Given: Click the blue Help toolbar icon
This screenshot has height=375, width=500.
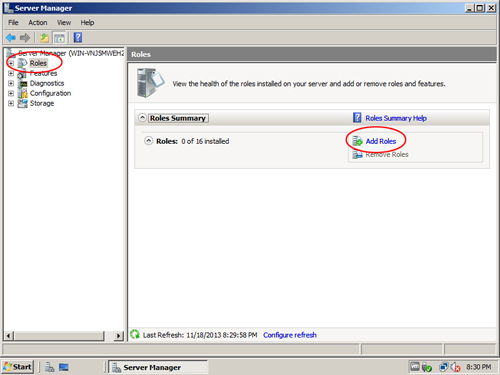Looking at the screenshot, I should pyautogui.click(x=78, y=37).
